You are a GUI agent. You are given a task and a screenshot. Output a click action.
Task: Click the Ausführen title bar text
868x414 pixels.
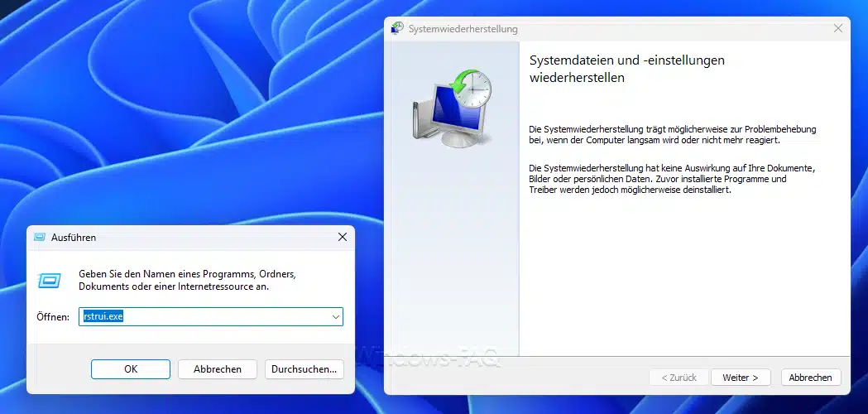pyautogui.click(x=74, y=238)
